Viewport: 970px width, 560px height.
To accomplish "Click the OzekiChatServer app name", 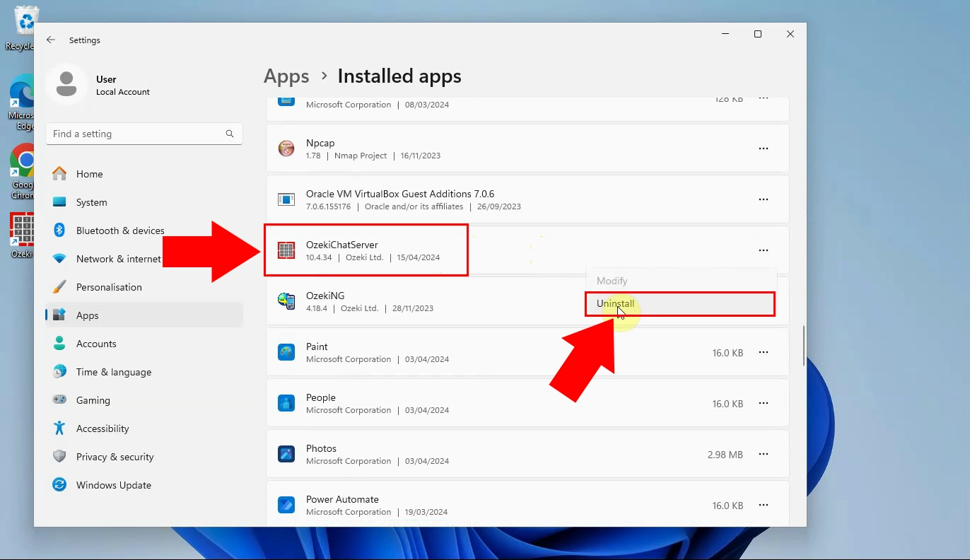I will tap(342, 245).
